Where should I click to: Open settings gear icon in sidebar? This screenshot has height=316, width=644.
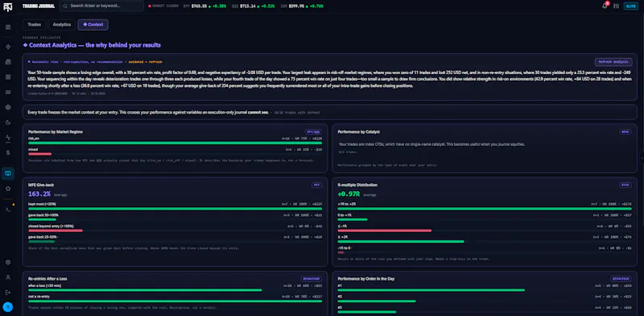click(x=8, y=263)
